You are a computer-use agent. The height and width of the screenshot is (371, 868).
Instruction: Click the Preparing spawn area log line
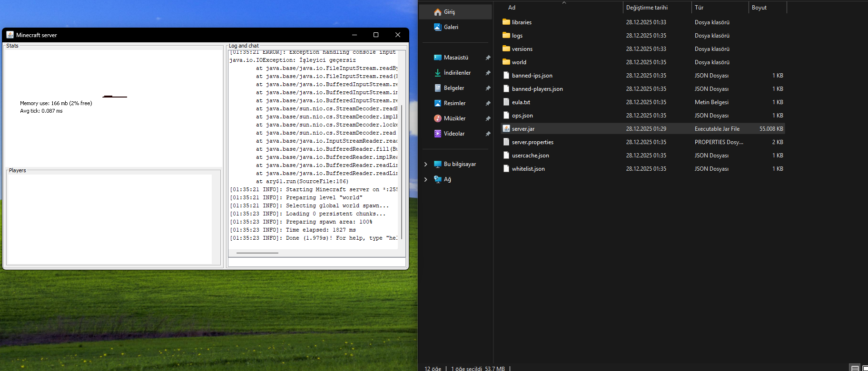click(x=301, y=222)
